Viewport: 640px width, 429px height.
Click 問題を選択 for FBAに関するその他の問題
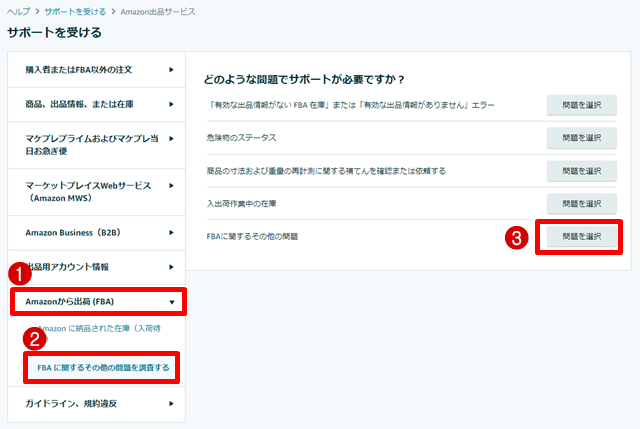[581, 237]
